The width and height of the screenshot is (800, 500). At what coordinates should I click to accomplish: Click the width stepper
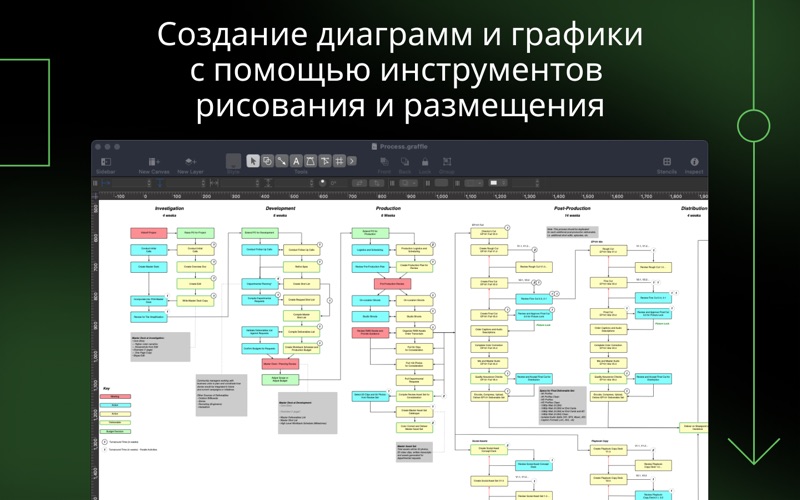pos(258,183)
